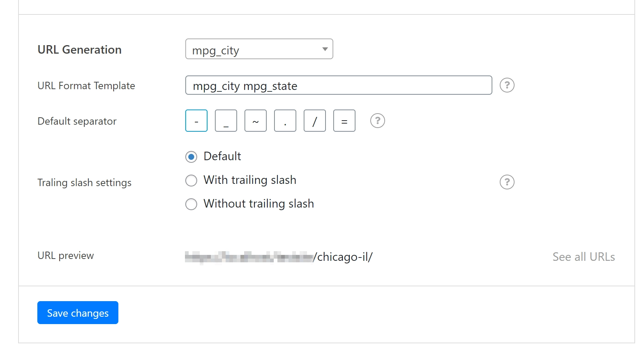Select the dot separator button
Viewport: 644px width, 357px height.
tap(285, 121)
